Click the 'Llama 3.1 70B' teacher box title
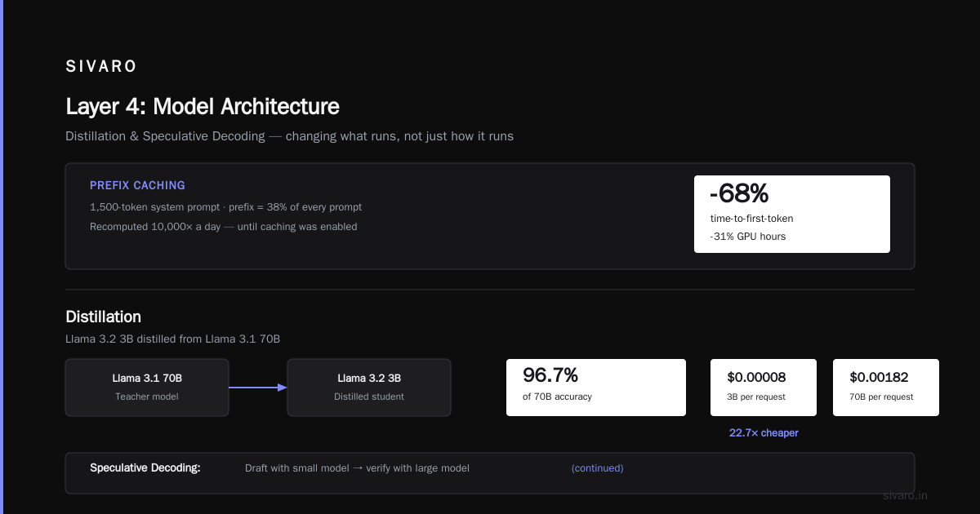 click(147, 378)
